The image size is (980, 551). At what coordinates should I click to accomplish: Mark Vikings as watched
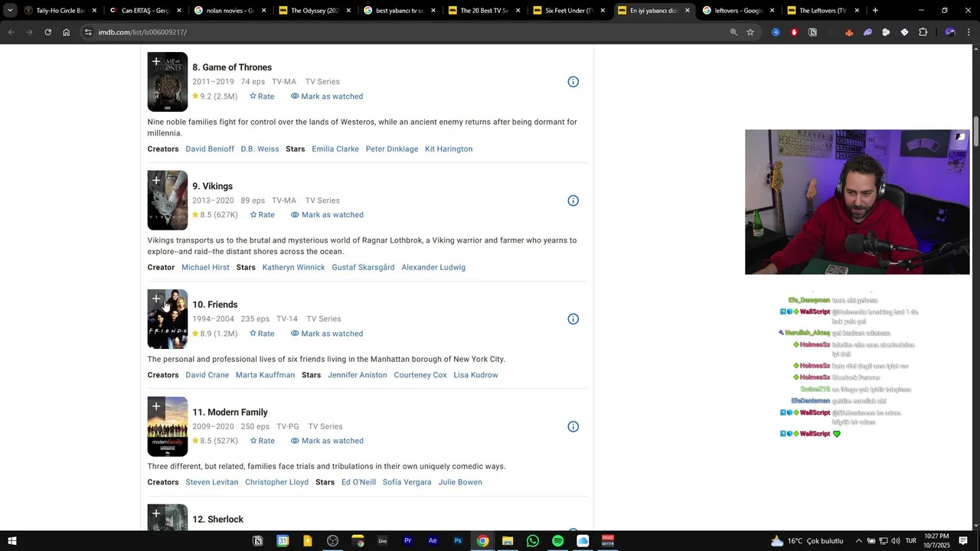[327, 215]
